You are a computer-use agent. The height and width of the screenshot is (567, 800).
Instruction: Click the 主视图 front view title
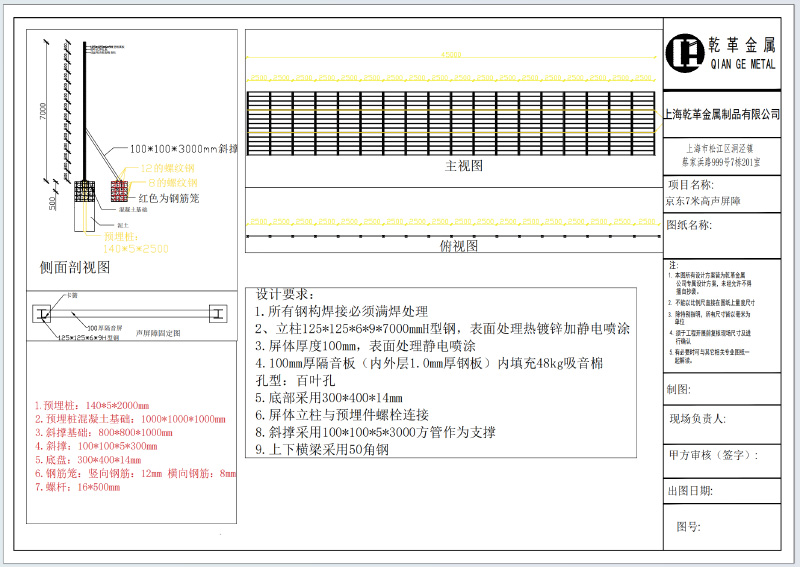[x=464, y=165]
